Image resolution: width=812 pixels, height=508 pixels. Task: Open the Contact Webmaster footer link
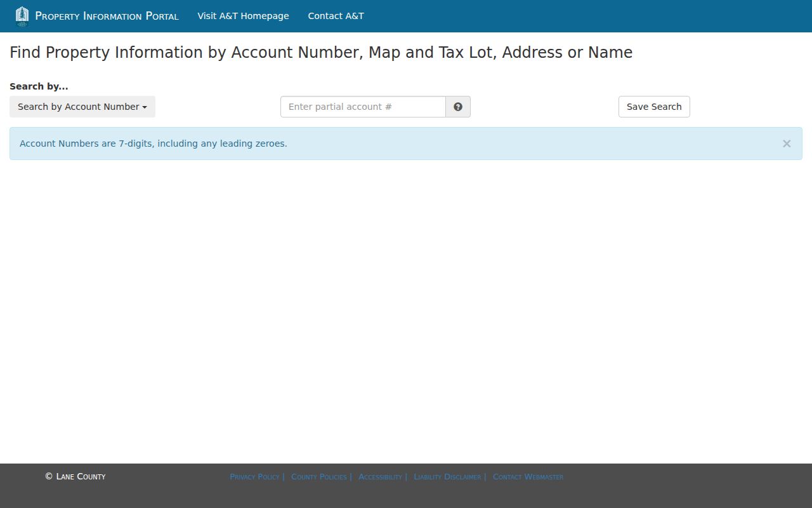(x=528, y=477)
